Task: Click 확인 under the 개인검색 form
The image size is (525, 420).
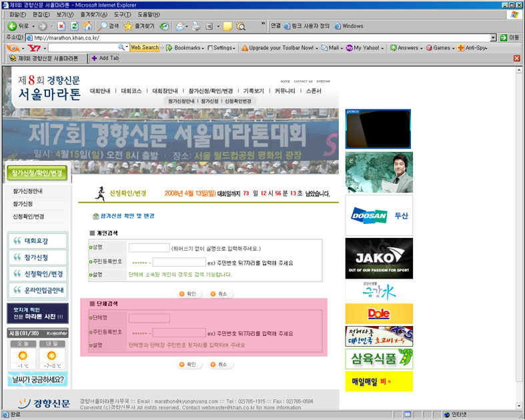Action: [x=187, y=293]
